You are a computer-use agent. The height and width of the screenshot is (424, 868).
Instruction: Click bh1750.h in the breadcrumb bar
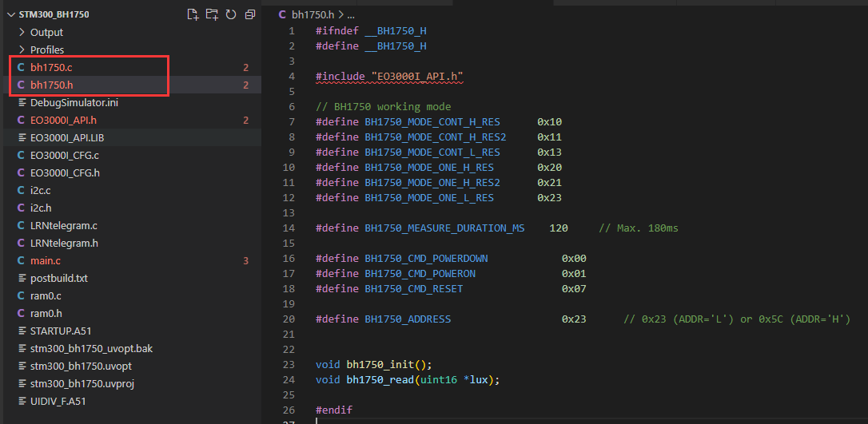313,14
